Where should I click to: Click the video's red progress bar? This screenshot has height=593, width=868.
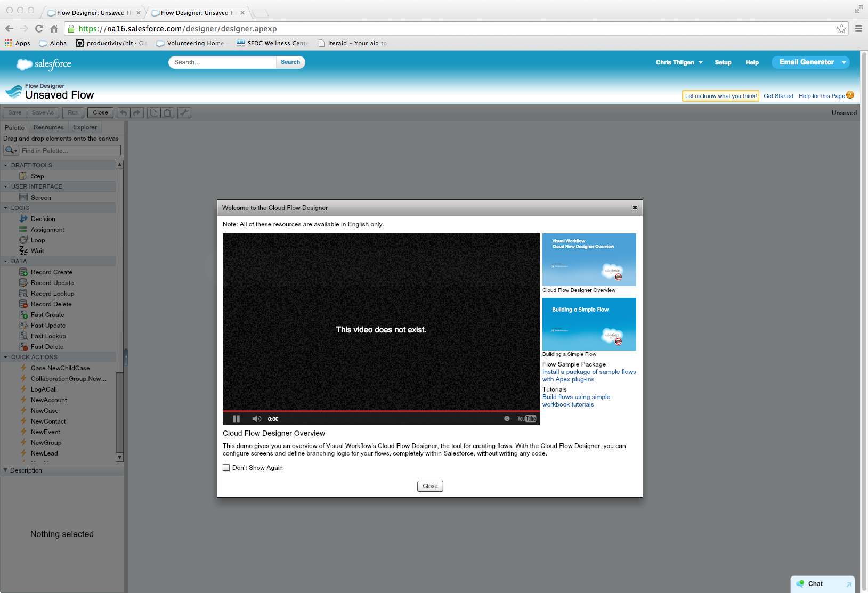[x=381, y=411]
